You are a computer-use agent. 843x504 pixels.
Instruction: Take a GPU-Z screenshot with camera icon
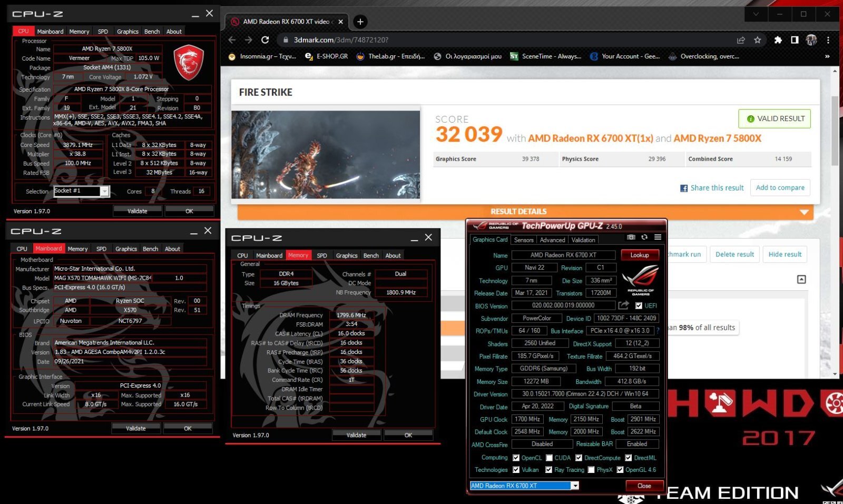coord(631,238)
